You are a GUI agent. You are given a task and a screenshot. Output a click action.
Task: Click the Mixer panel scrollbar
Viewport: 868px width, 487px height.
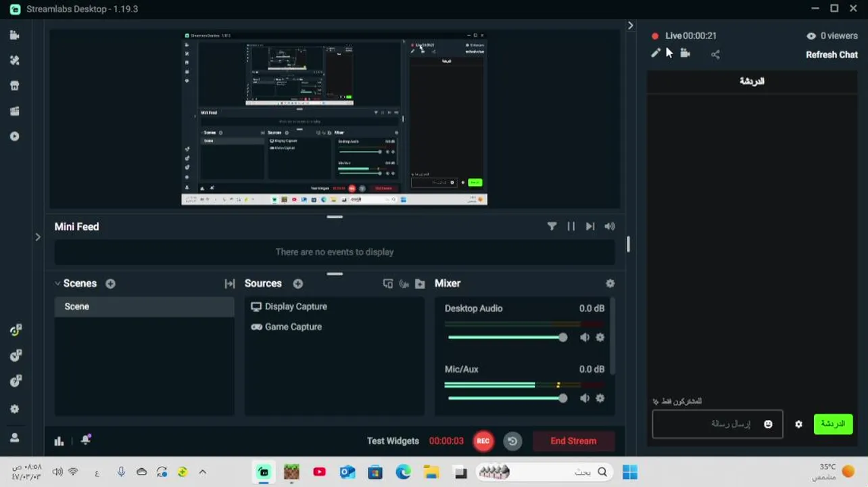pos(612,336)
